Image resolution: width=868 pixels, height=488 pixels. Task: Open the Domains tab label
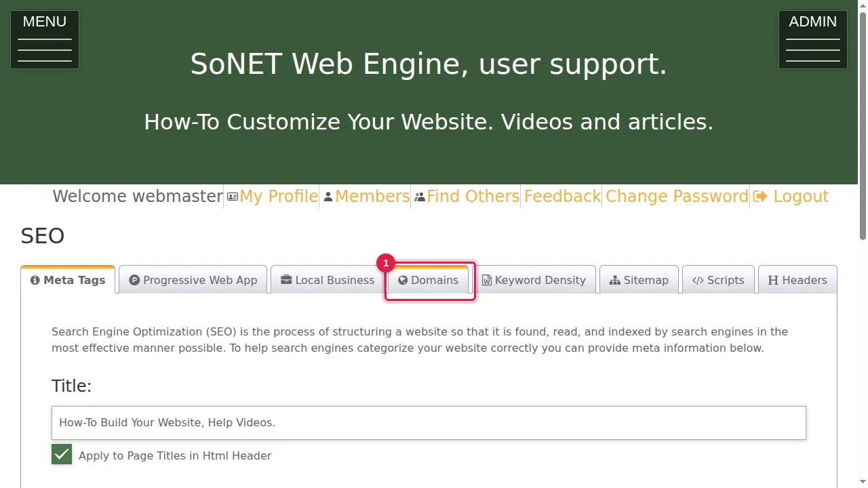pos(435,280)
